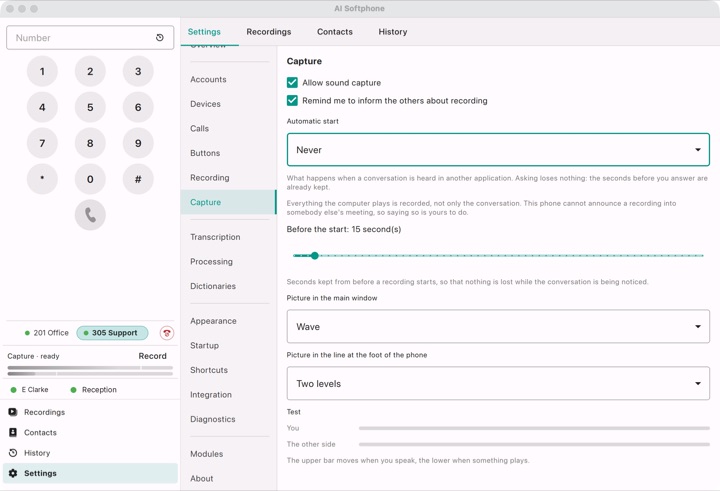Dial digit 1 on keypad
Image resolution: width=720 pixels, height=491 pixels.
(x=42, y=71)
